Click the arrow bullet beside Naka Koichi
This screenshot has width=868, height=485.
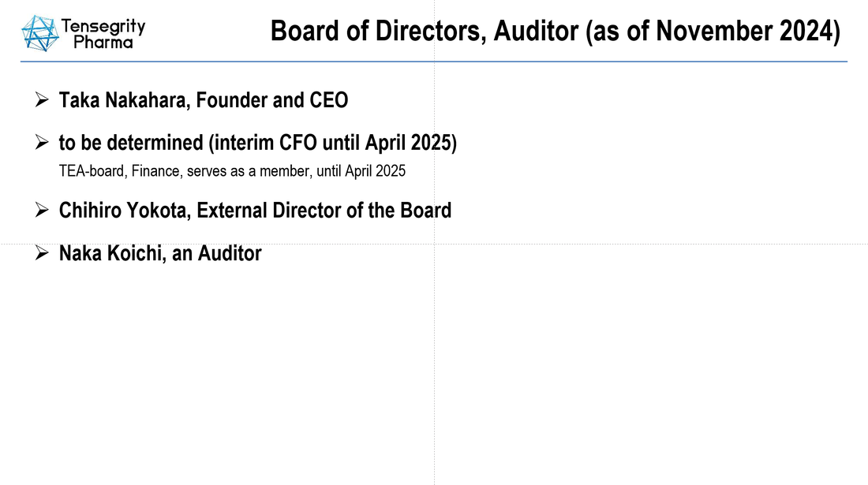[42, 253]
